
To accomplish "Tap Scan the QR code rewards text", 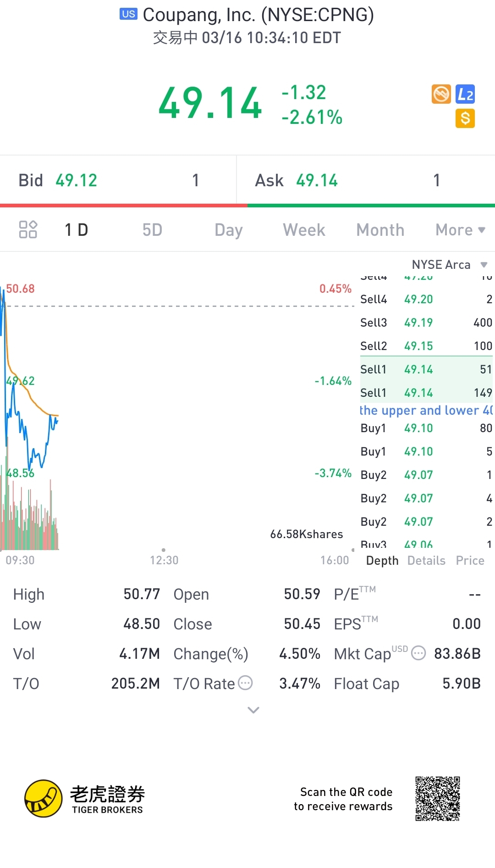I will [x=343, y=799].
